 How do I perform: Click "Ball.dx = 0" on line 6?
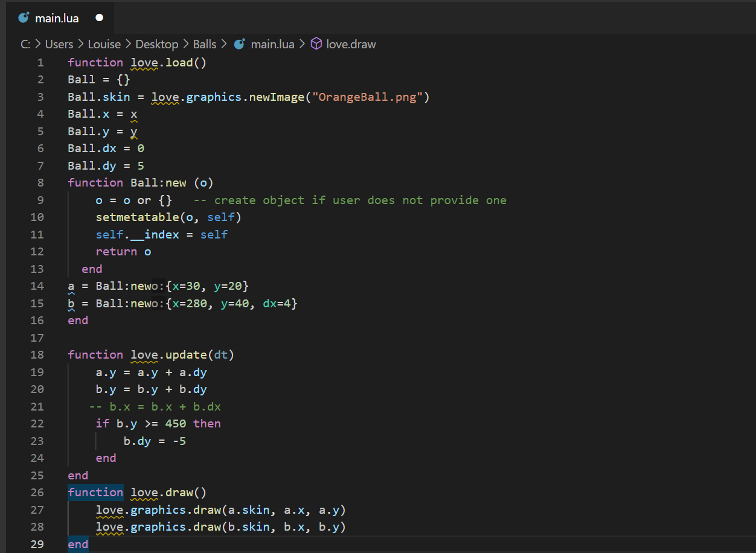(106, 148)
